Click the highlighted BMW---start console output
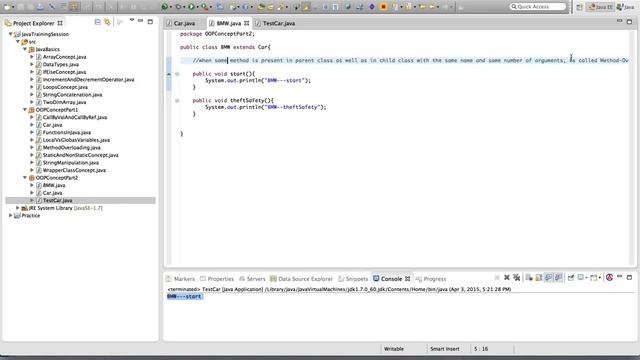640x360 pixels. 184,296
